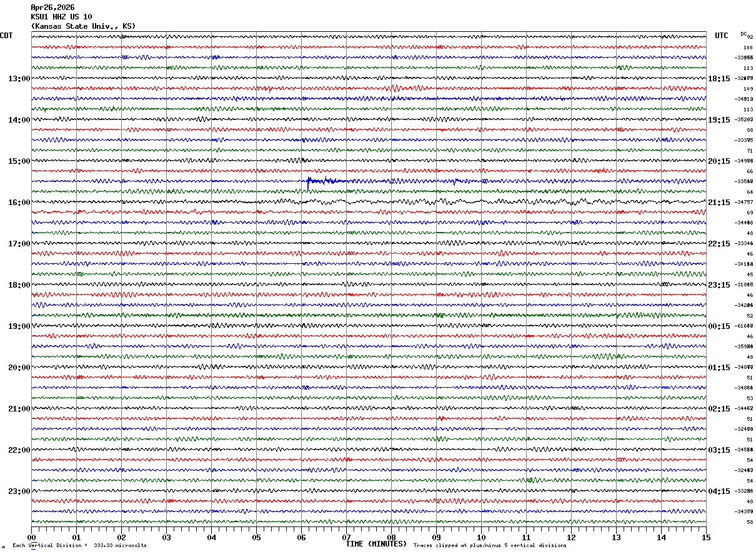Image resolution: width=756 pixels, height=554 pixels.
Task: Click minute 13 on the bottom axis
Action: (616, 537)
